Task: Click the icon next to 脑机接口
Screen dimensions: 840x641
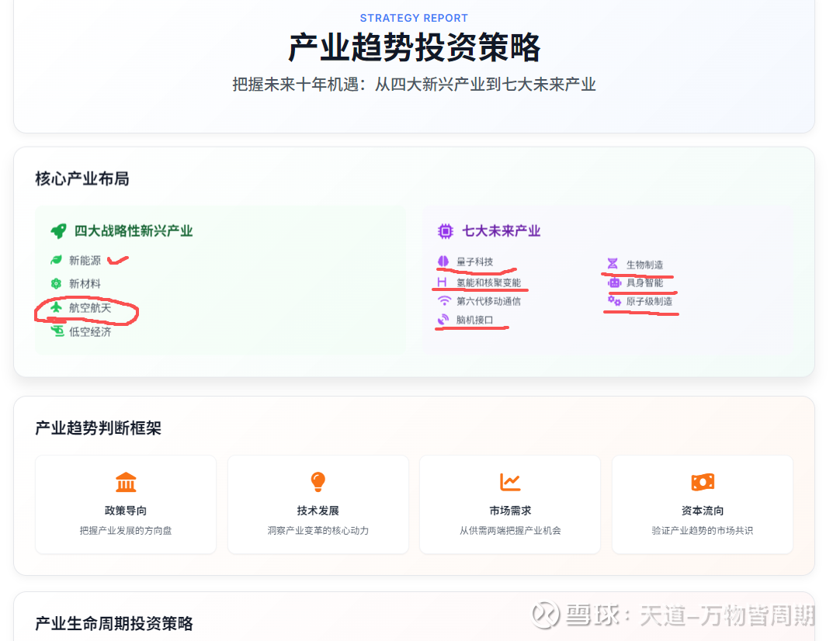Action: tap(443, 320)
